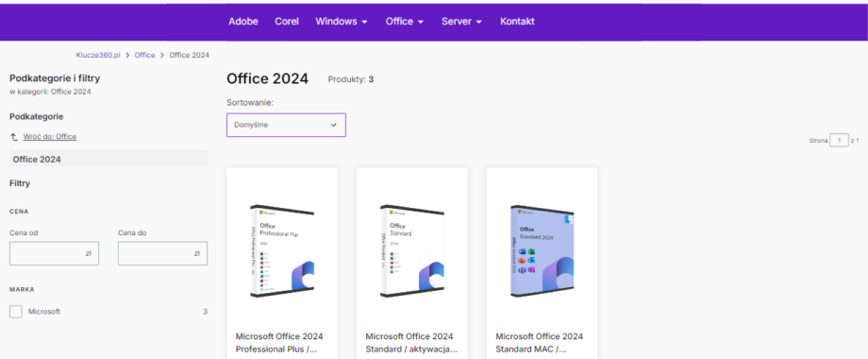Click the back arrow icon beside Wróć do: Office

14,137
